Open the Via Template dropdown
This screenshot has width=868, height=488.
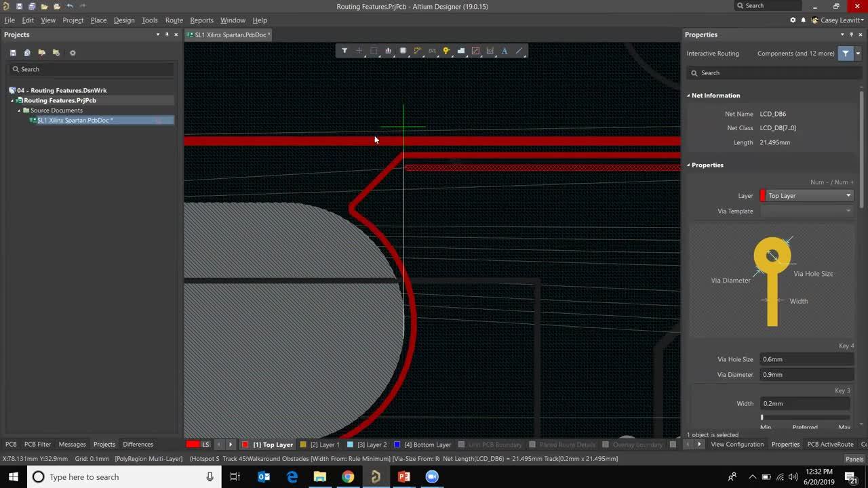806,211
